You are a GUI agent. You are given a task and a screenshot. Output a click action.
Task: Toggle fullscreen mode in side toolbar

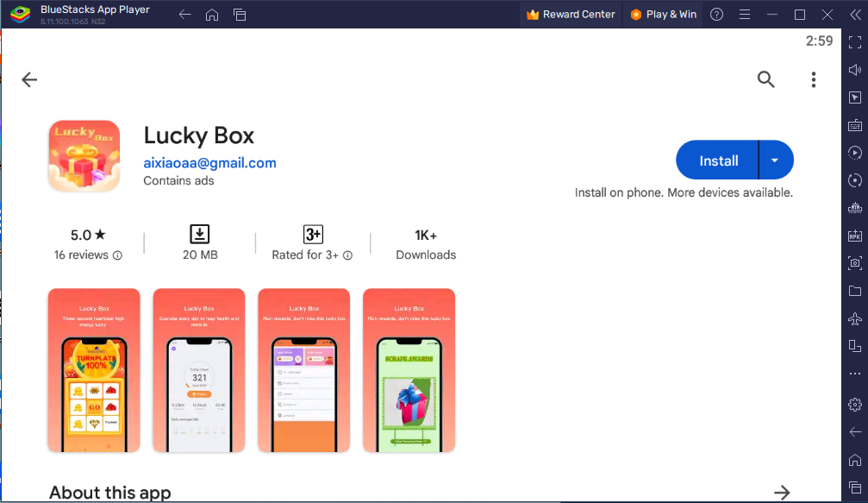tap(855, 42)
